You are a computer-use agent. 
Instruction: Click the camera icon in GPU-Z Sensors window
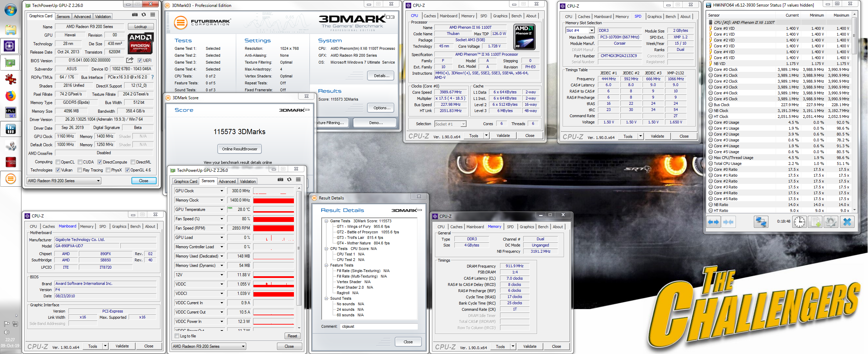point(280,179)
